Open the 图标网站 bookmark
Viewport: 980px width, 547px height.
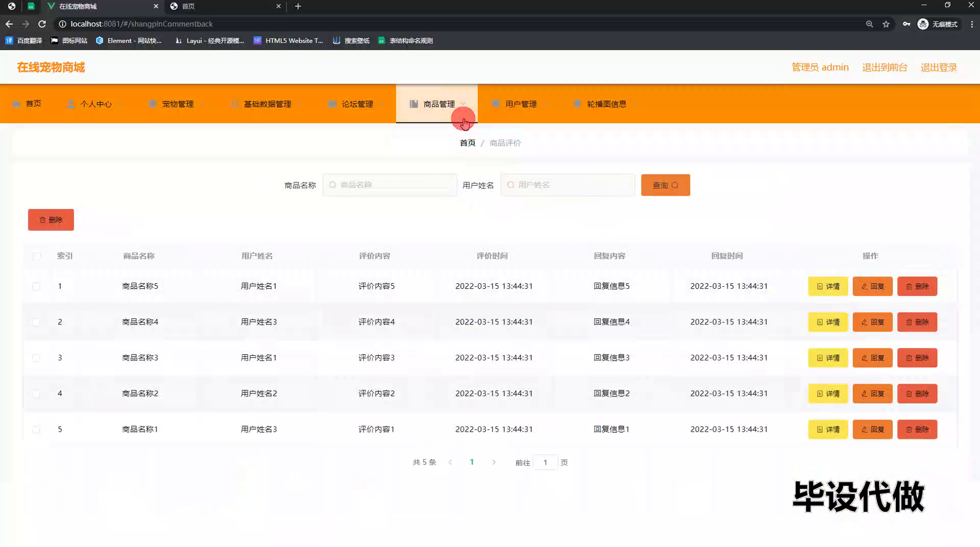[x=69, y=40]
